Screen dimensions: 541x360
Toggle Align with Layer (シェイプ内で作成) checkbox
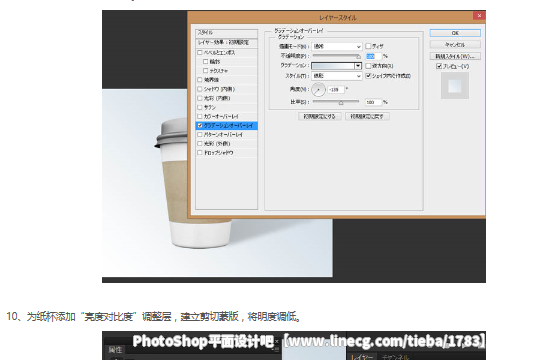[x=368, y=76]
